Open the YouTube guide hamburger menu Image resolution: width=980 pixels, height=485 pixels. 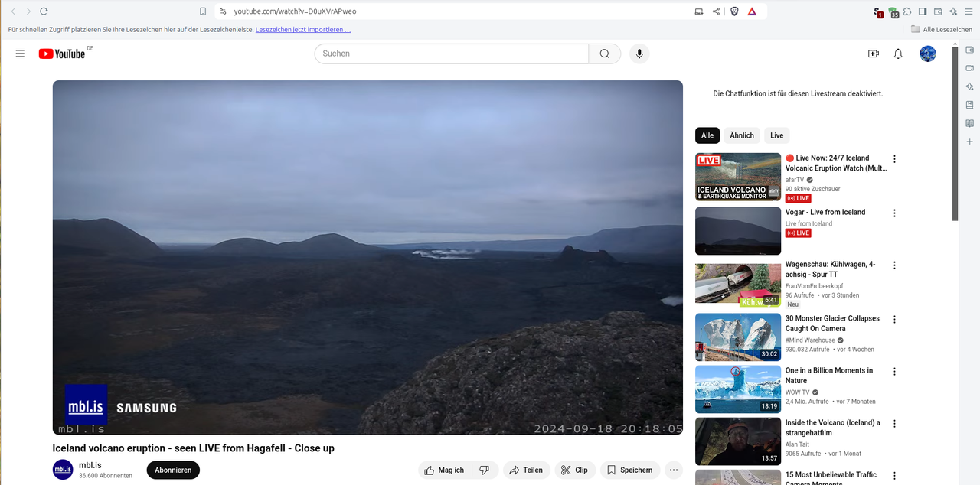21,54
